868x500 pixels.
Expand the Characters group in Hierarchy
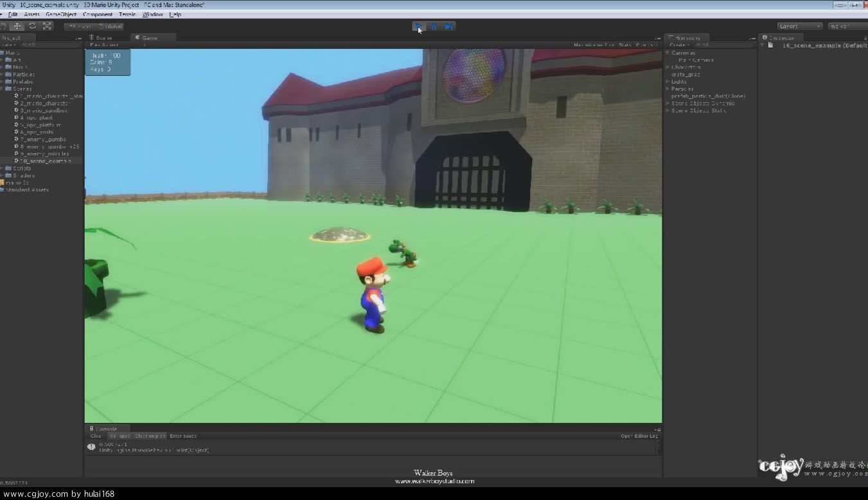pos(668,67)
